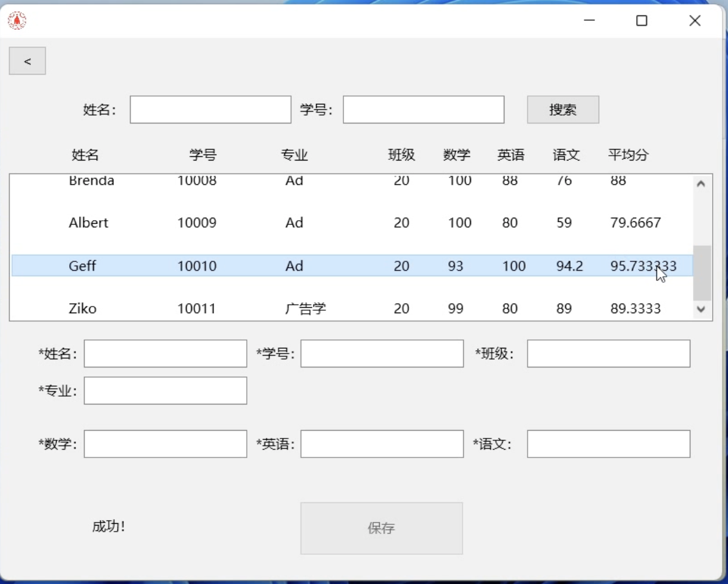Viewport: 728px width, 584px height.
Task: Click the list's vertical scrollbar thumb
Action: coord(701,273)
